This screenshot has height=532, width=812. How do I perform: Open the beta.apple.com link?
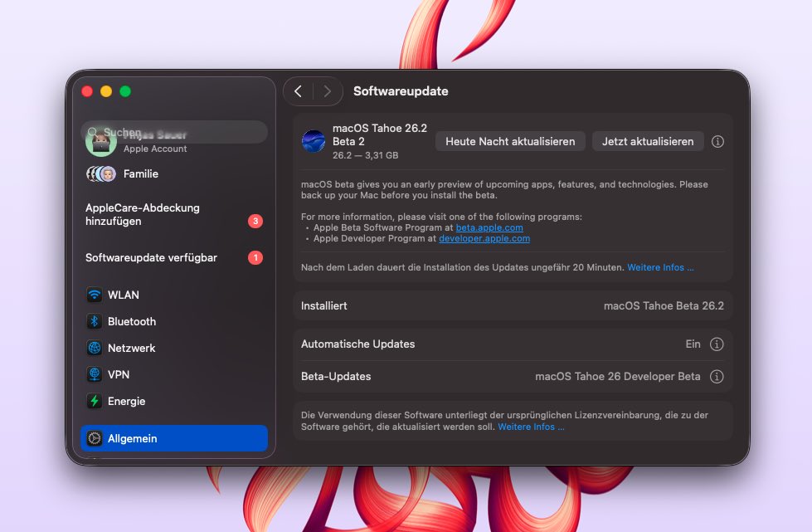tap(489, 227)
